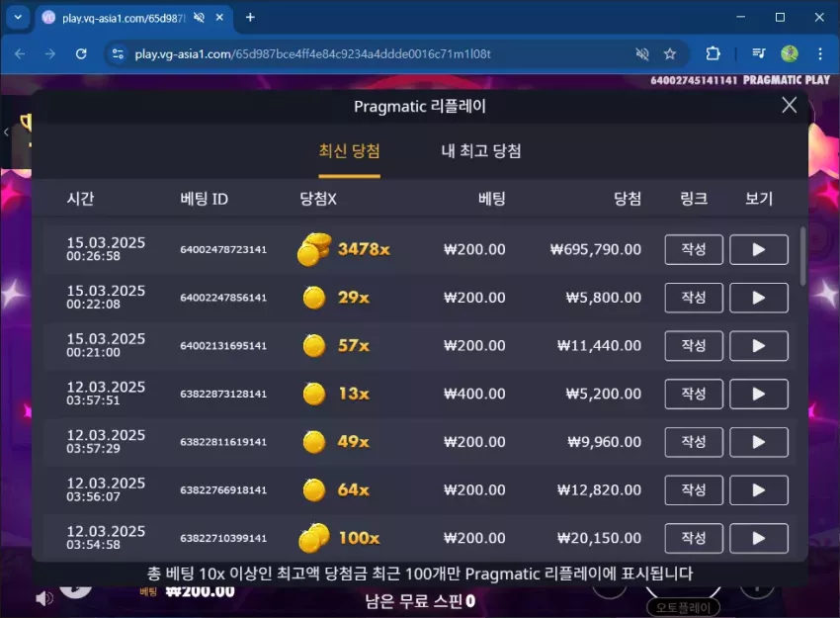The width and height of the screenshot is (840, 618).
Task: Click the 오토플레이 autoplay button
Action: coord(683,607)
